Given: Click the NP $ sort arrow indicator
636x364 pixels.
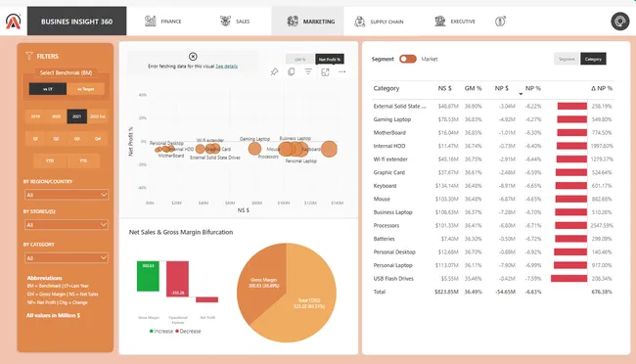Looking at the screenshot, I should point(521,94).
